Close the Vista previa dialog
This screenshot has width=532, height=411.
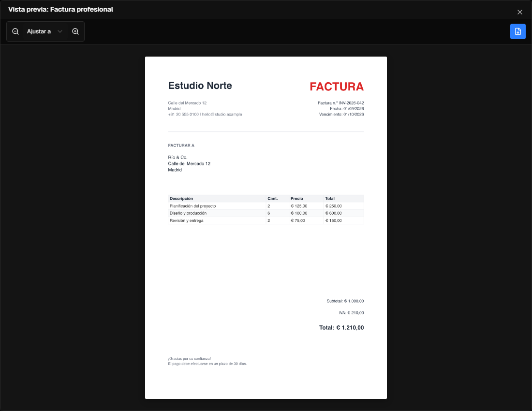coord(520,12)
